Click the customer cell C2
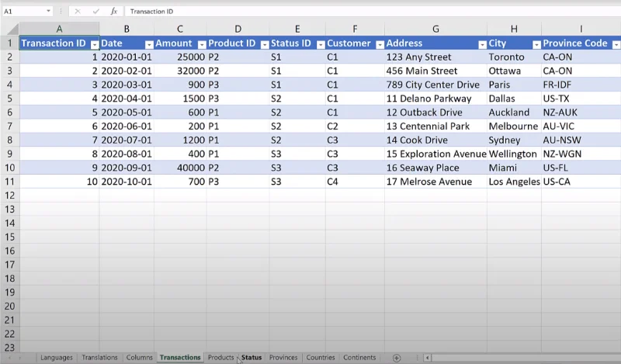Screen dimensions: 621x364 coord(355,127)
